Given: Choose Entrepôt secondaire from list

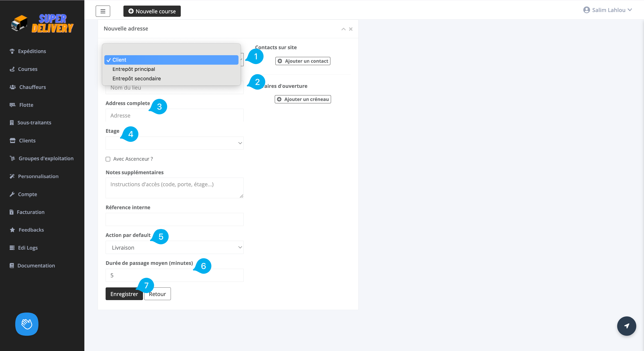Looking at the screenshot, I should [x=137, y=79].
